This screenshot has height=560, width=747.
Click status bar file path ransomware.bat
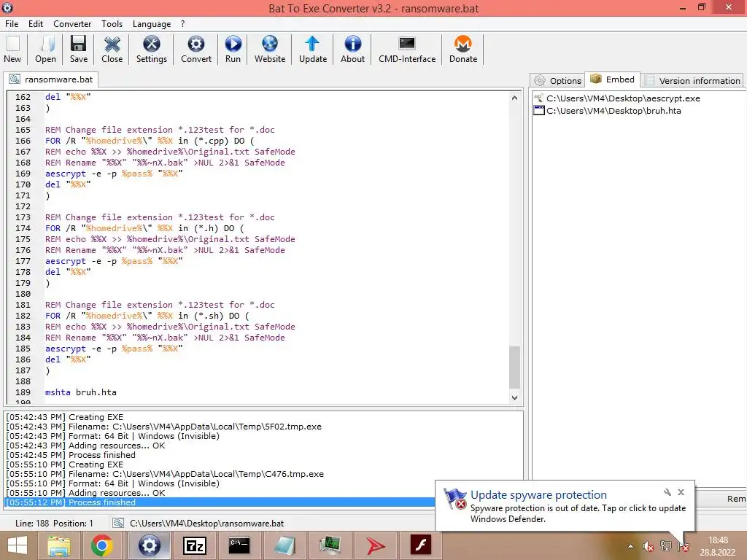pos(206,524)
